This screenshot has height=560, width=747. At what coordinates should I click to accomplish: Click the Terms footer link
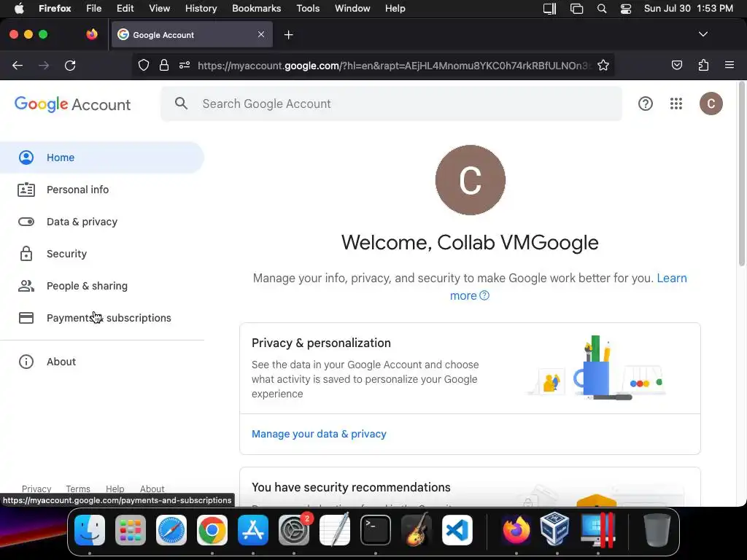click(x=77, y=489)
